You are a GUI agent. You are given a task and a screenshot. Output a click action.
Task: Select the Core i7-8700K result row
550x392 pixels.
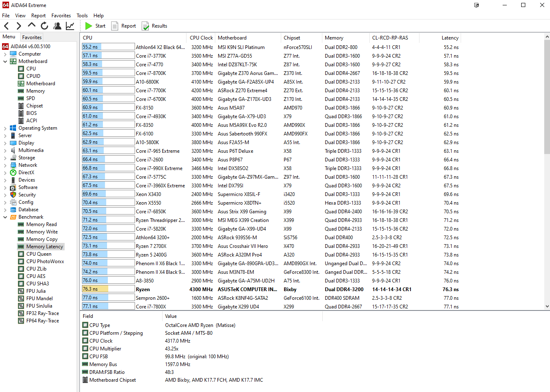(x=270, y=73)
